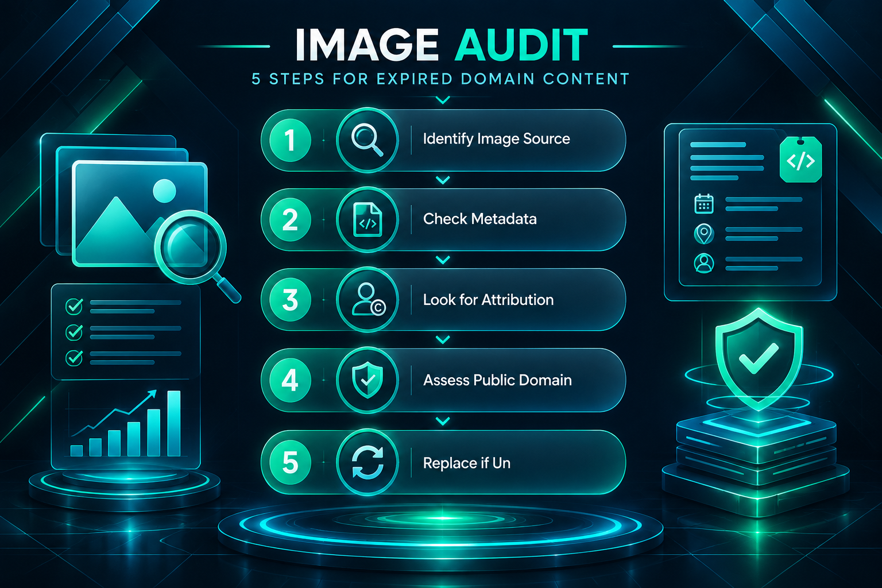The image size is (882, 588).
Task: Select the calendar icon on the metadata card
Action: click(704, 204)
